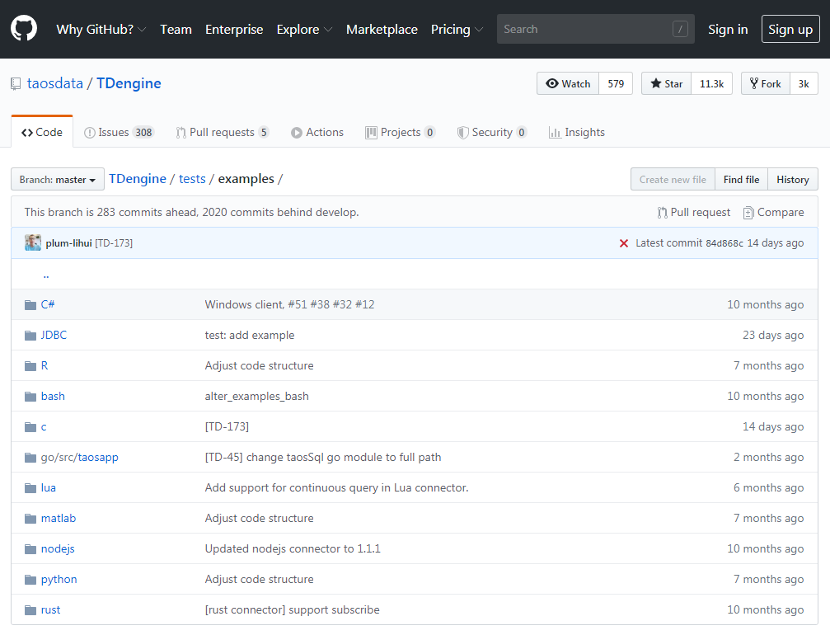This screenshot has height=634, width=830.
Task: Click the Compare document icon
Action: 748,213
